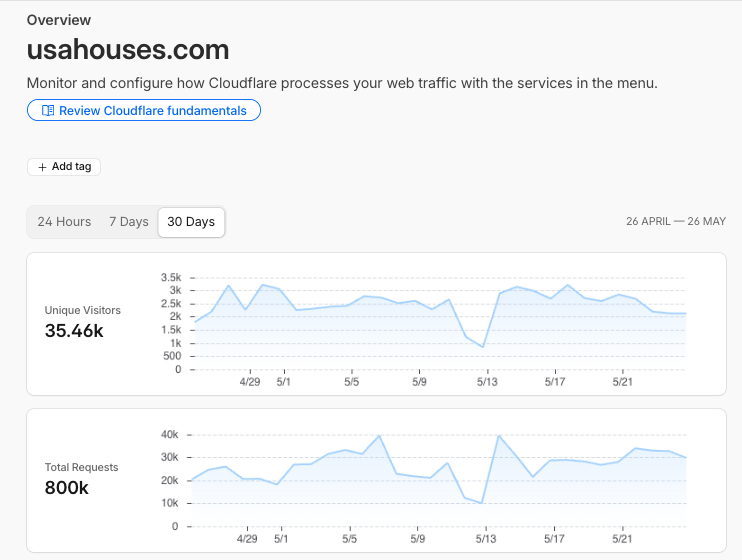742x560 pixels.
Task: Click the 5/5 tick on Total Requests chart
Action: [x=350, y=539]
